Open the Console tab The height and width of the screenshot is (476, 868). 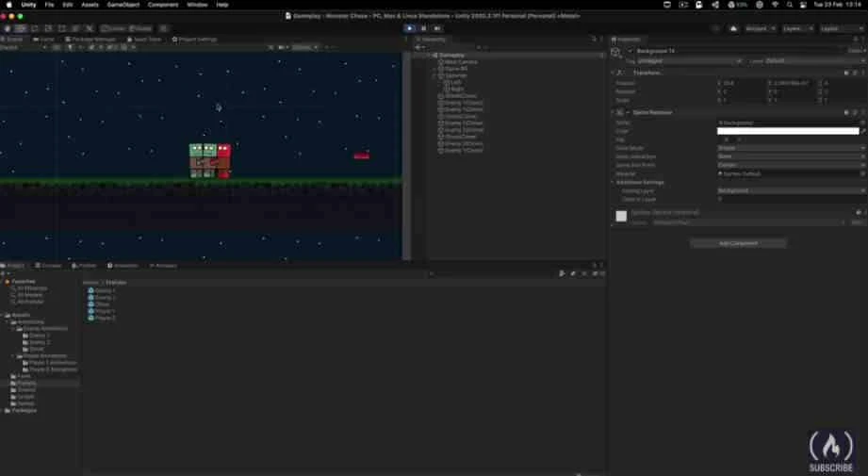[x=48, y=266]
